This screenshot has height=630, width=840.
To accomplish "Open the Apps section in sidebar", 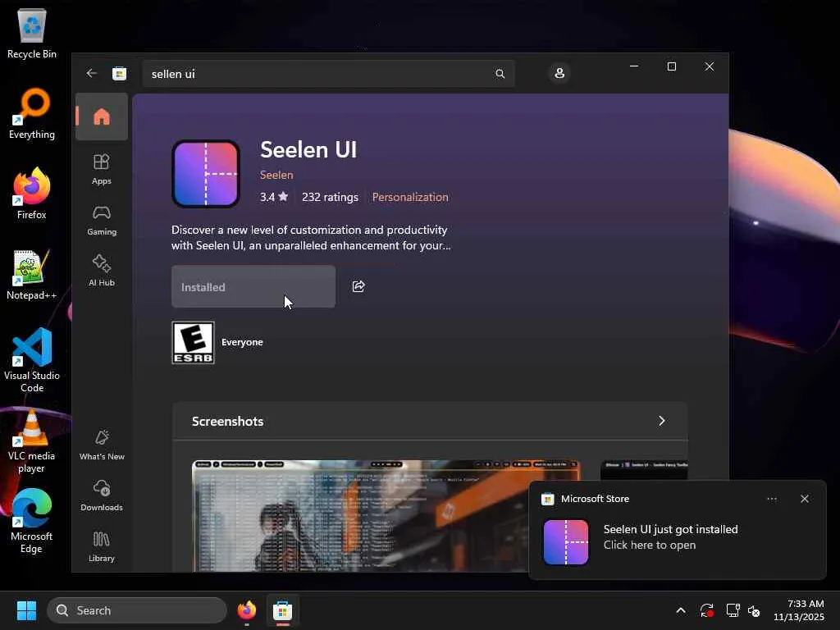I will (x=102, y=169).
